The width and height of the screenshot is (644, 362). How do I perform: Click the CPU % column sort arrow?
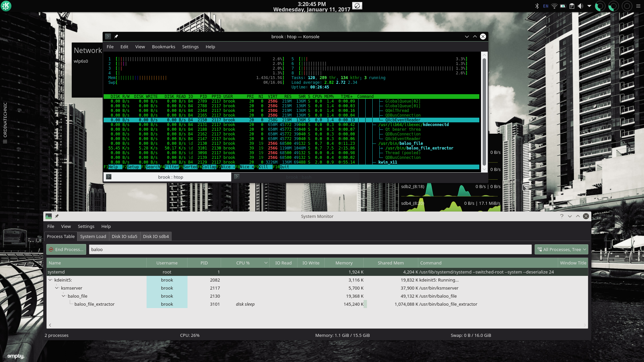(266, 263)
